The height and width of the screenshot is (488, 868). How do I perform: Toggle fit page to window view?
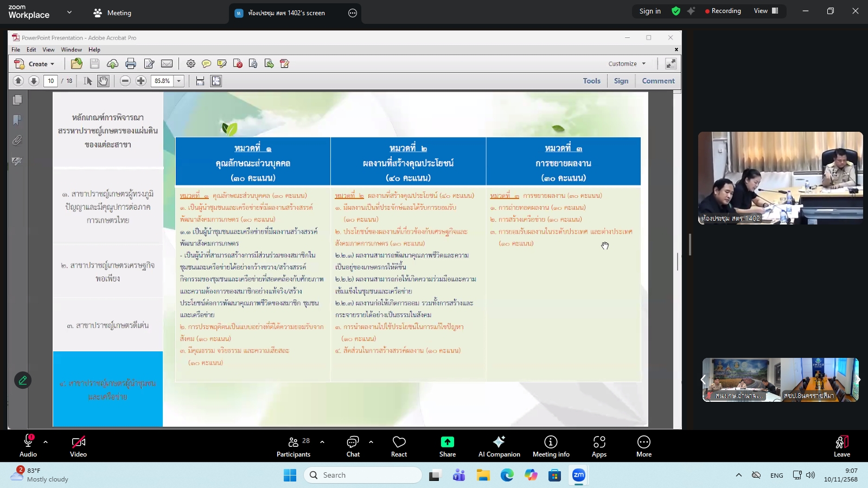[216, 81]
